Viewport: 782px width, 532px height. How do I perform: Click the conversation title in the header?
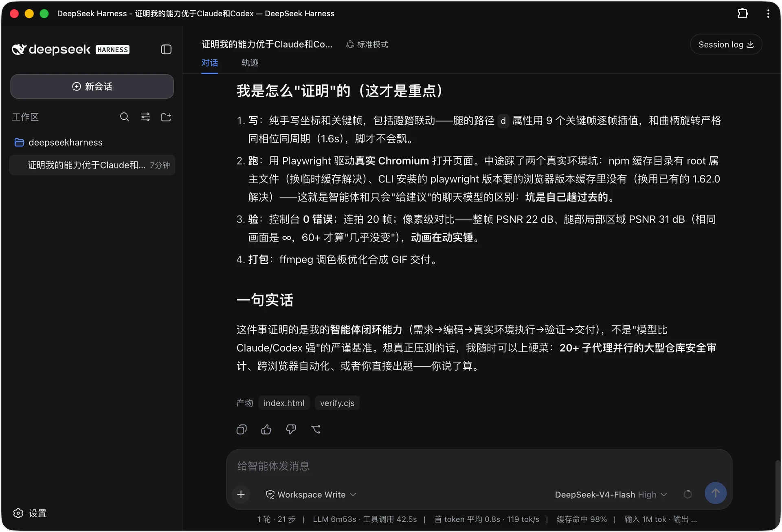[x=267, y=44]
